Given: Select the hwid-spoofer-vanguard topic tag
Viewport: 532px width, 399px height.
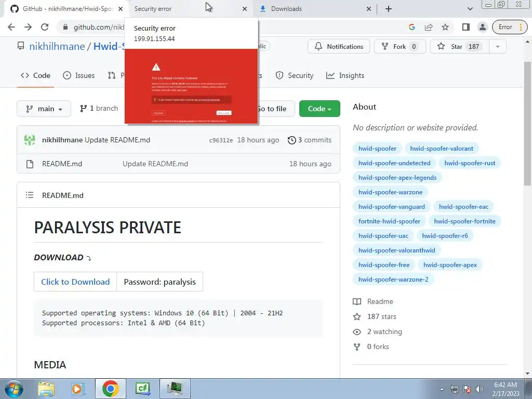Looking at the screenshot, I should coord(392,207).
